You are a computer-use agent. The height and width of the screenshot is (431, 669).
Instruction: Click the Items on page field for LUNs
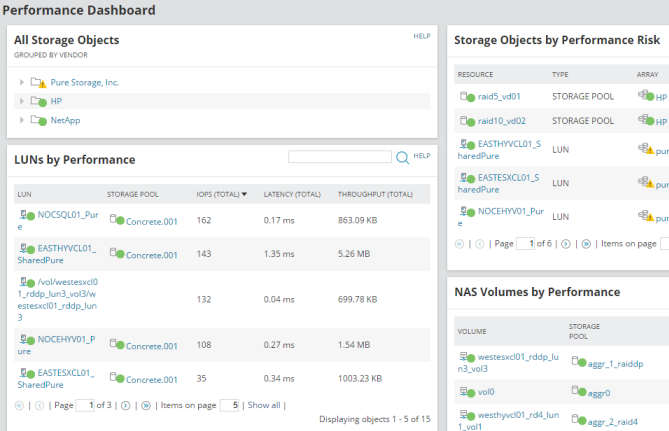(228, 406)
